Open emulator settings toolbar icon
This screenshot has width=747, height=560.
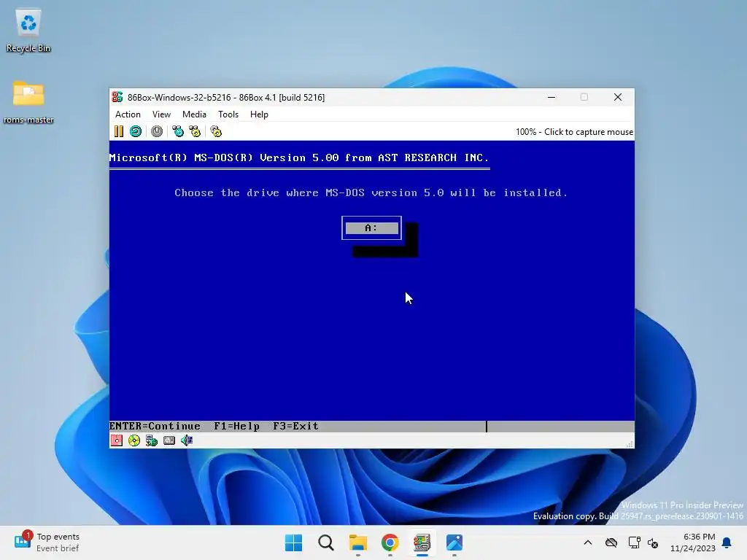(x=216, y=131)
